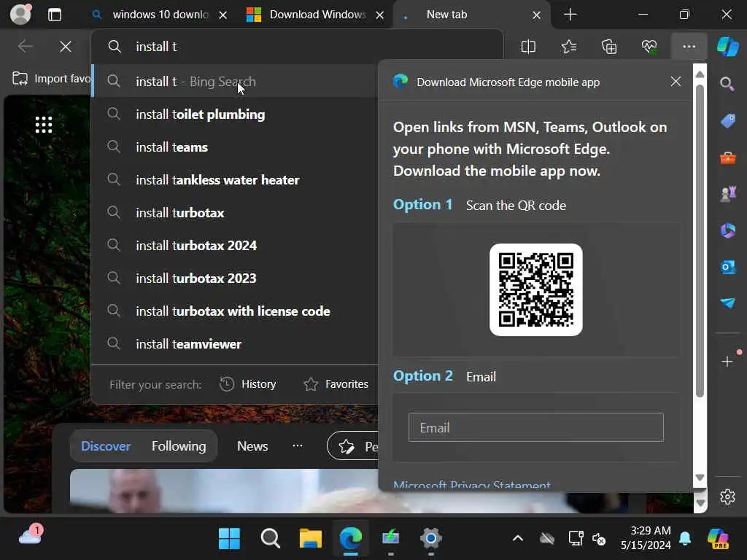This screenshot has width=747, height=560.
Task: Select the Following feed tab
Action: click(x=179, y=446)
